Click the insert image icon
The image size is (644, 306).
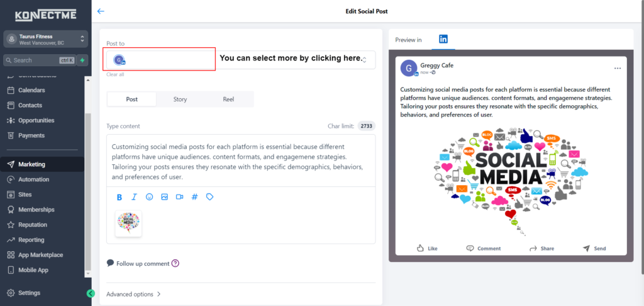click(x=164, y=197)
